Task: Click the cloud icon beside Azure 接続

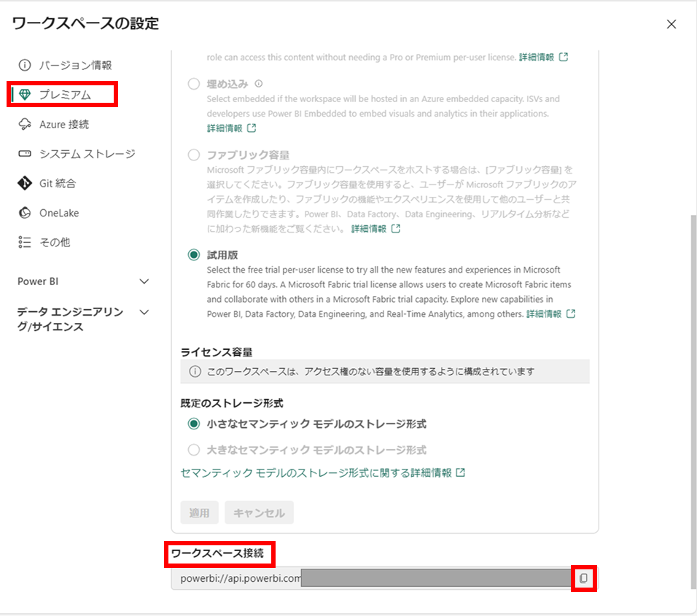Action: click(25, 125)
